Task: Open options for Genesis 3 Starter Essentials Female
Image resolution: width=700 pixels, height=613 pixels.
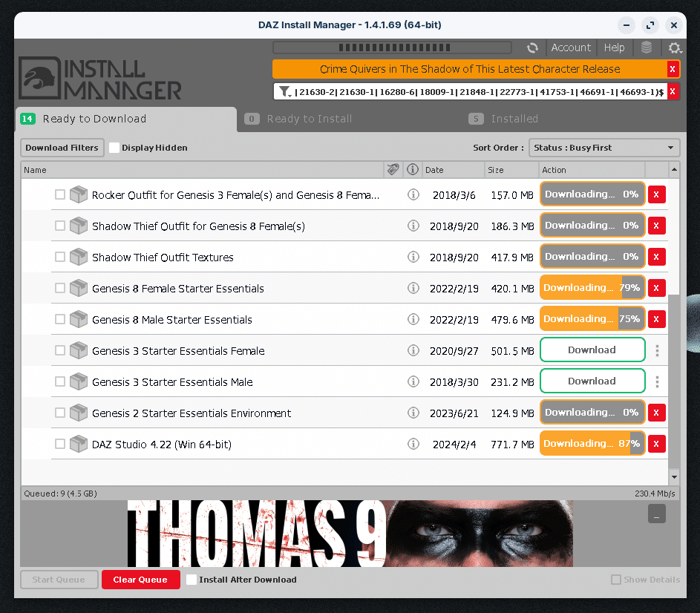Action: click(657, 350)
